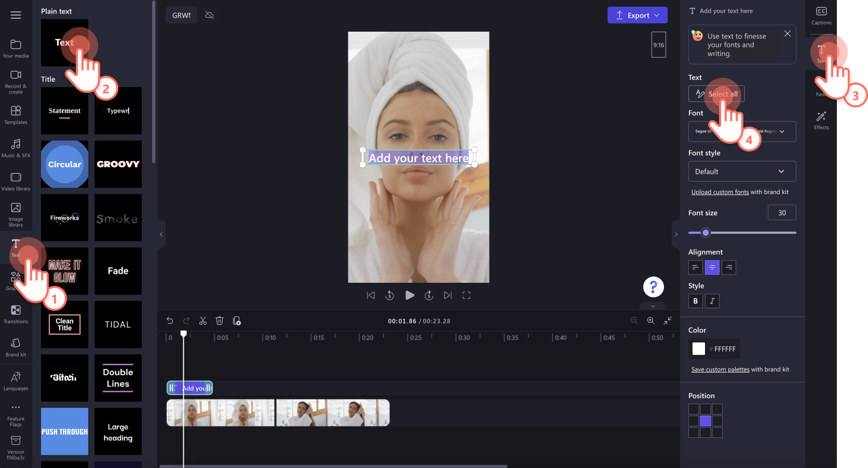Open the Effects panel

[x=821, y=120]
